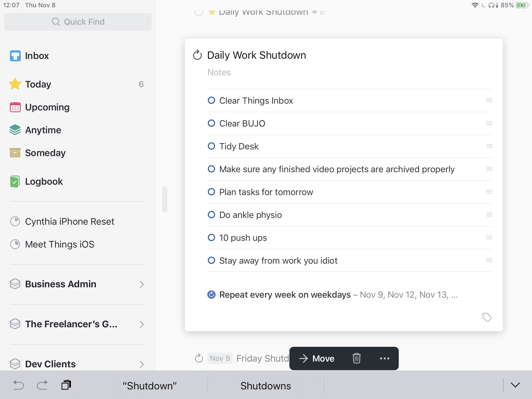532x399 pixels.
Task: Open the Today list in the sidebar
Action: tap(38, 84)
